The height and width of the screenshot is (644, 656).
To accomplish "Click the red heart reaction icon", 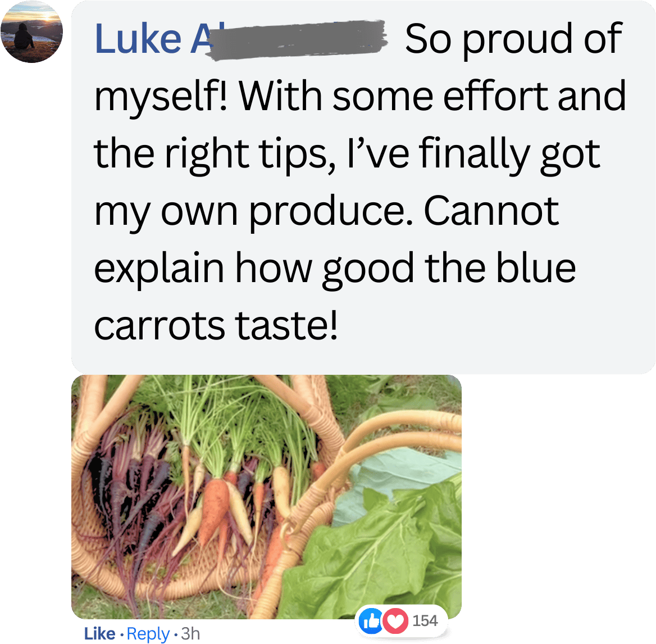I will [x=395, y=620].
